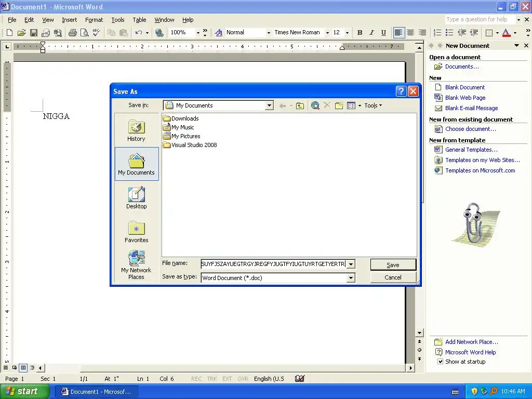Expand the font size 12 dropdown

[347, 33]
